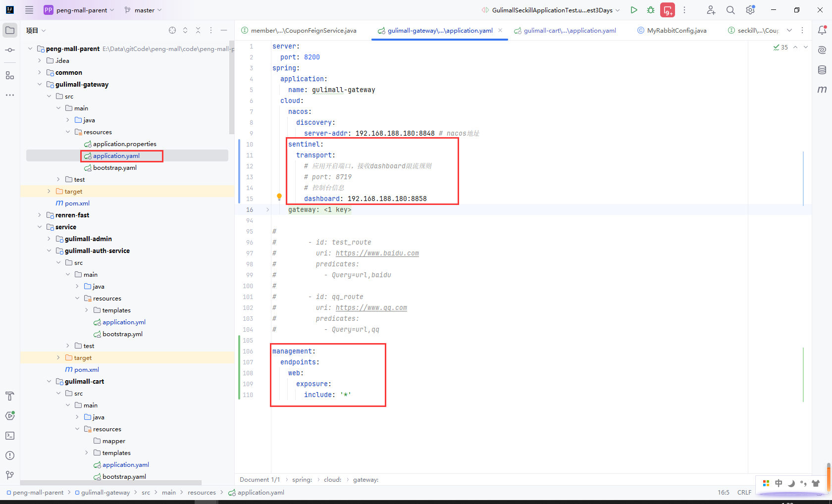The height and width of the screenshot is (504, 832).
Task: Switch to CouponFeignService.java tab
Action: pos(299,30)
